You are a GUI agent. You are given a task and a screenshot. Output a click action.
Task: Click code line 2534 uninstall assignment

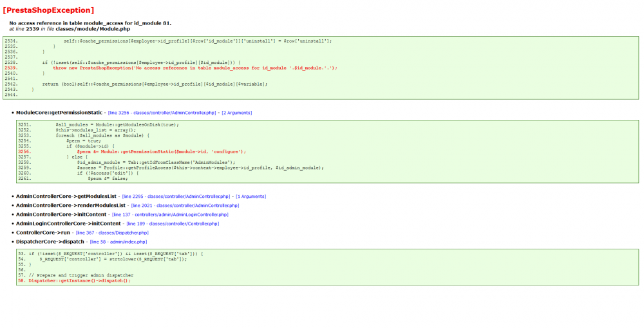click(198, 41)
